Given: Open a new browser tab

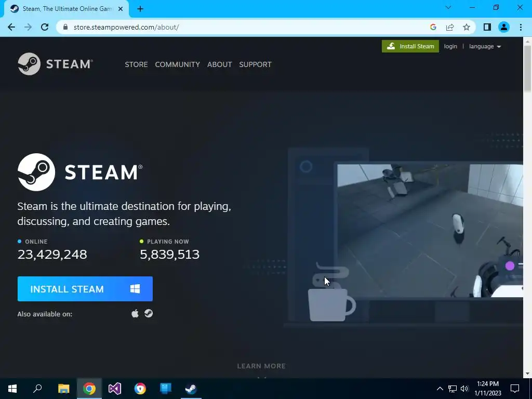Looking at the screenshot, I should 140,9.
